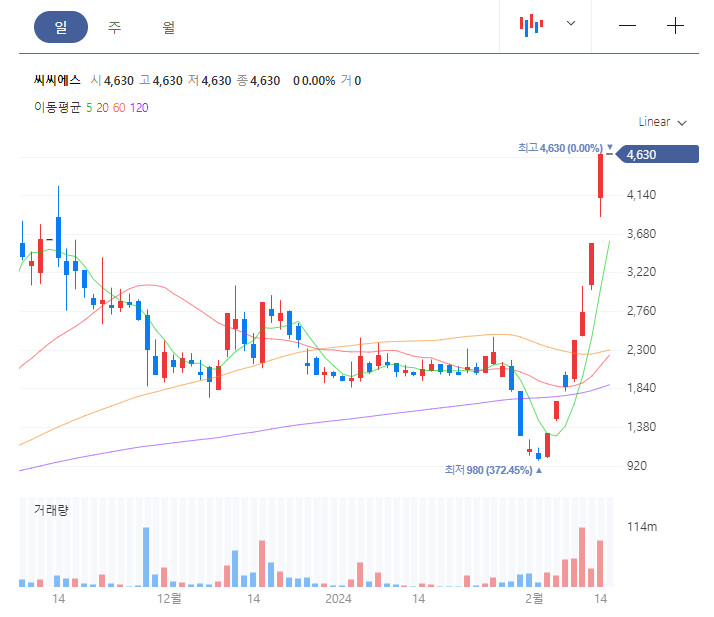Switch to the 월 (monthly) chart tab
The width and height of the screenshot is (714, 617).
168,27
